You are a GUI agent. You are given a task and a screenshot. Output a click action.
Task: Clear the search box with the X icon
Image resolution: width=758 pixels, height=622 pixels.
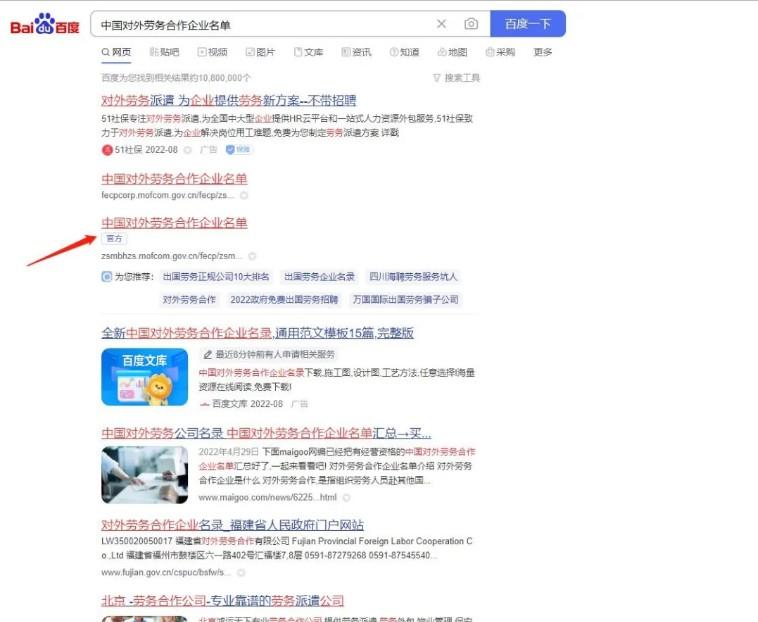click(441, 24)
